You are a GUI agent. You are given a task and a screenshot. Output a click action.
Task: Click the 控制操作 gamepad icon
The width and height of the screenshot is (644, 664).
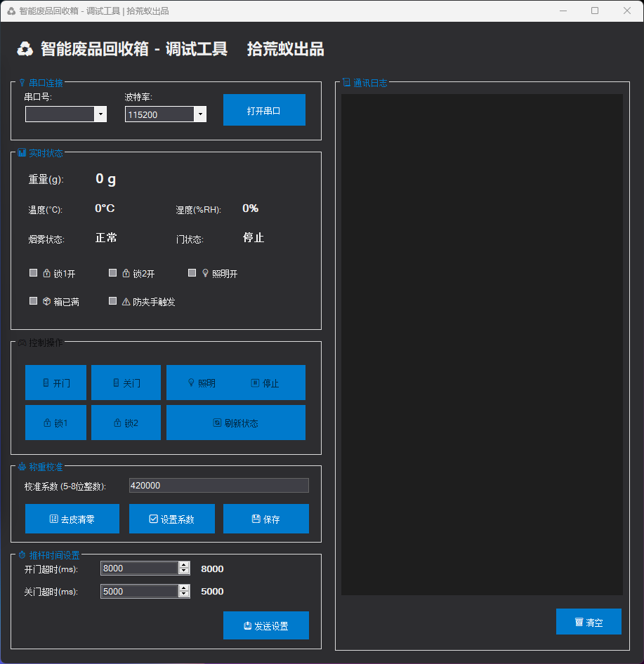(x=22, y=342)
